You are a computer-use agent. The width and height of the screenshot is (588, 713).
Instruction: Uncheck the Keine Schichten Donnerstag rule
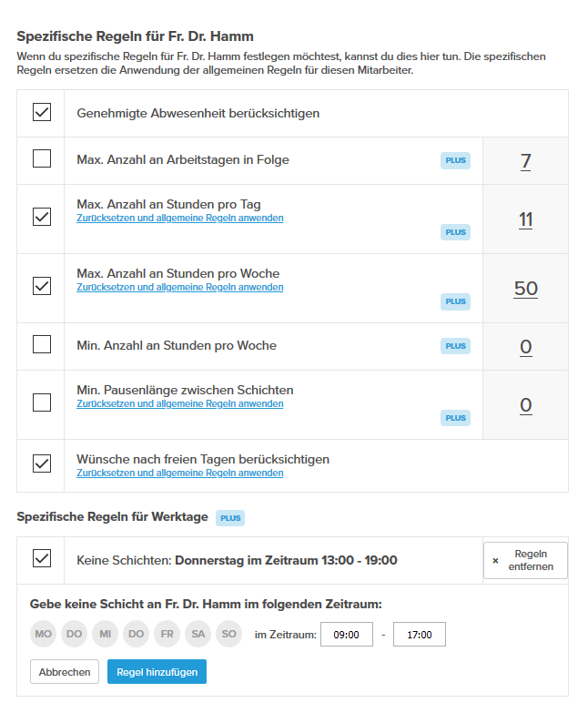click(x=42, y=559)
